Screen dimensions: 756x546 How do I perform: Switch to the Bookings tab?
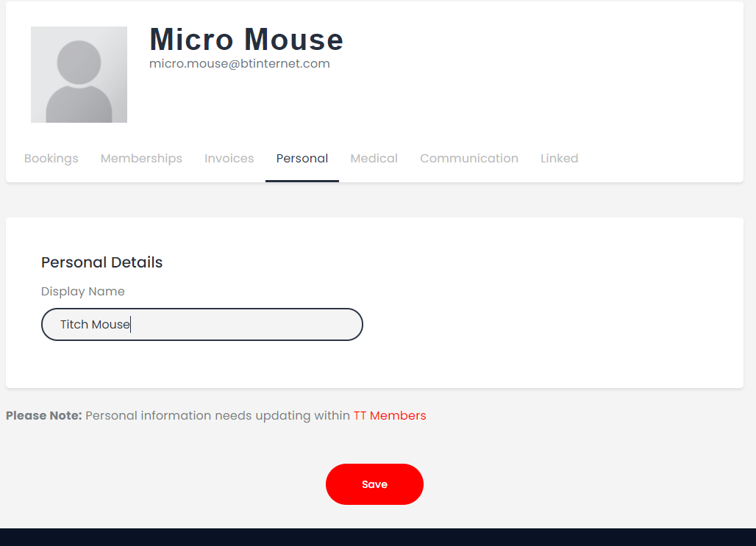click(x=51, y=158)
